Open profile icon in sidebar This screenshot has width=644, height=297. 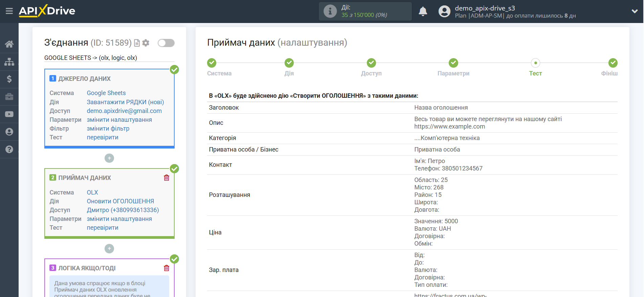pyautogui.click(x=9, y=132)
